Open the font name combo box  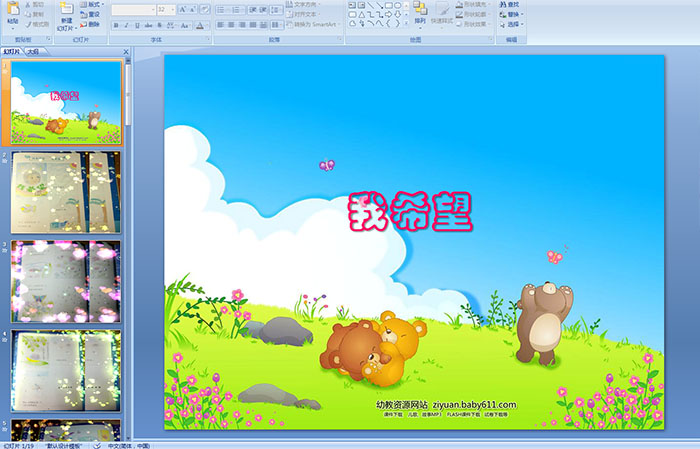133,9
